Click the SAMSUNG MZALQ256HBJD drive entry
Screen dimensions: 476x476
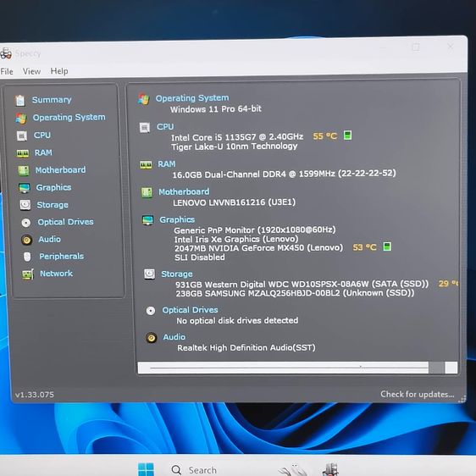click(295, 294)
